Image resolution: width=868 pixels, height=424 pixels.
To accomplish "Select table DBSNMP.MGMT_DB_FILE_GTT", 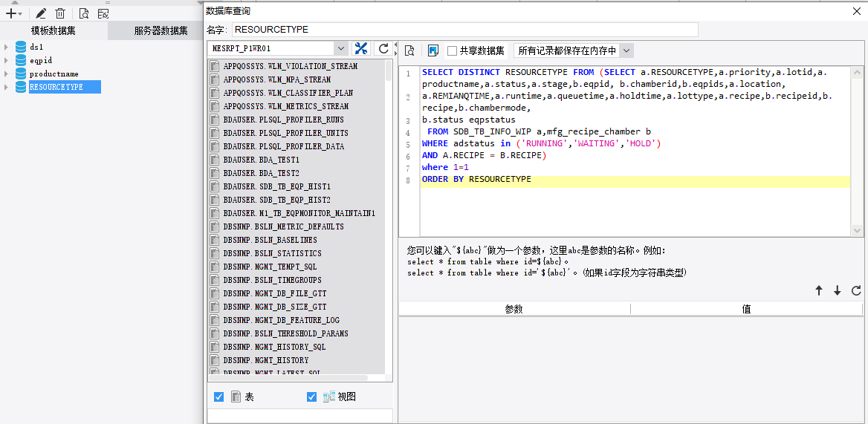I will [274, 293].
